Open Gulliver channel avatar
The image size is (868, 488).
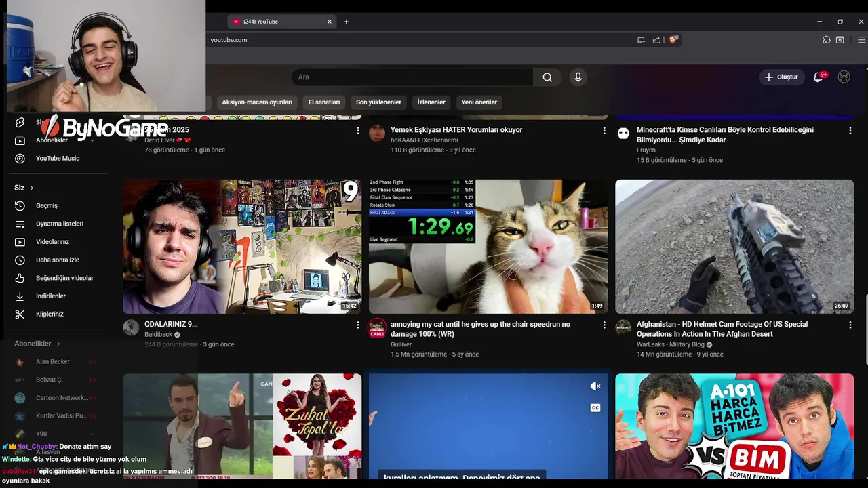pyautogui.click(x=377, y=328)
